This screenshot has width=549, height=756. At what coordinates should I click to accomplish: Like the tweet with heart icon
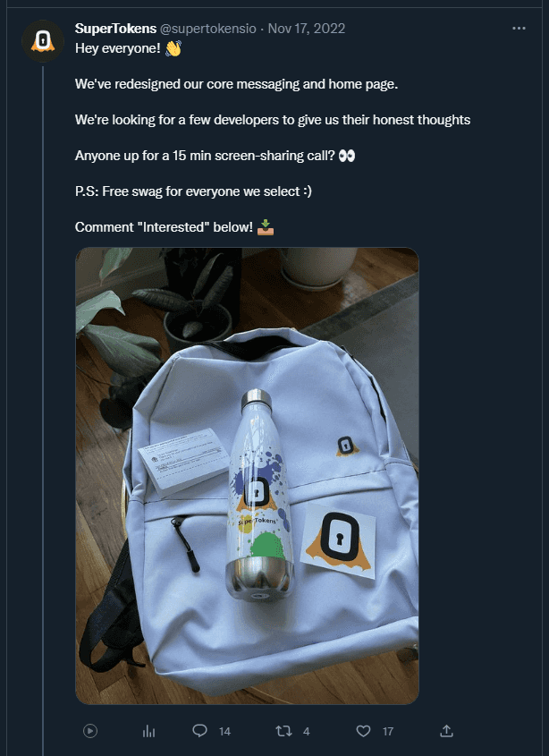(x=363, y=732)
